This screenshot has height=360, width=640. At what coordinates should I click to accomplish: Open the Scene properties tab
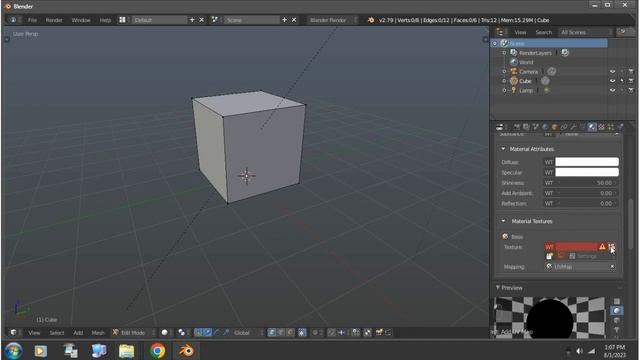point(535,127)
